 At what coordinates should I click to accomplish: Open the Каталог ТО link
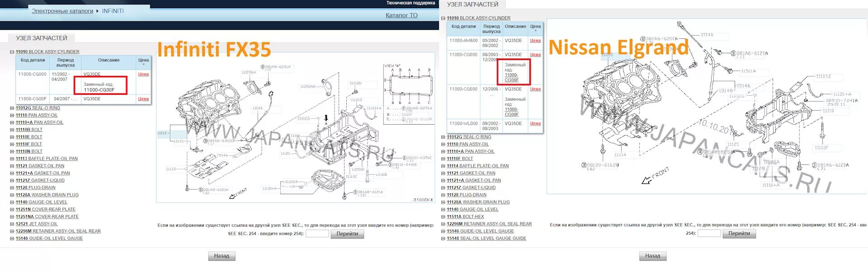click(401, 15)
